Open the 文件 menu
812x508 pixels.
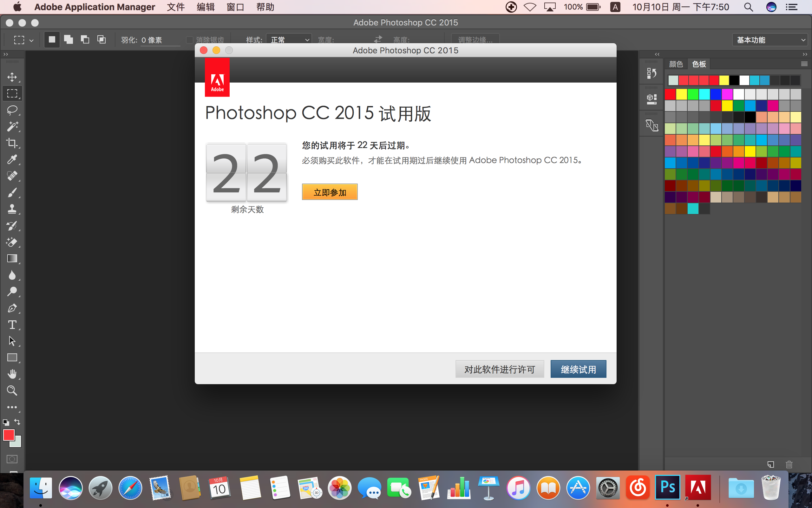(x=176, y=7)
